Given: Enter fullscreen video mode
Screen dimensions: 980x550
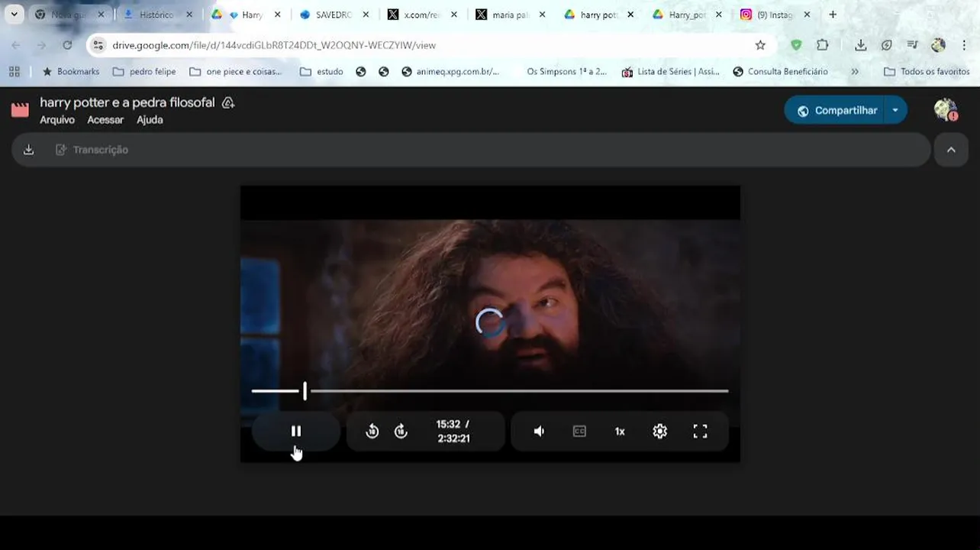Looking at the screenshot, I should tap(700, 432).
